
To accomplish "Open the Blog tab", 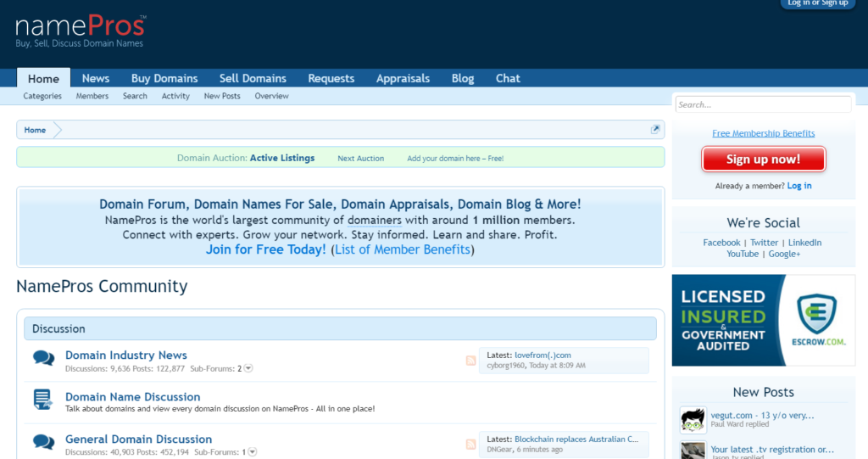I will 463,78.
